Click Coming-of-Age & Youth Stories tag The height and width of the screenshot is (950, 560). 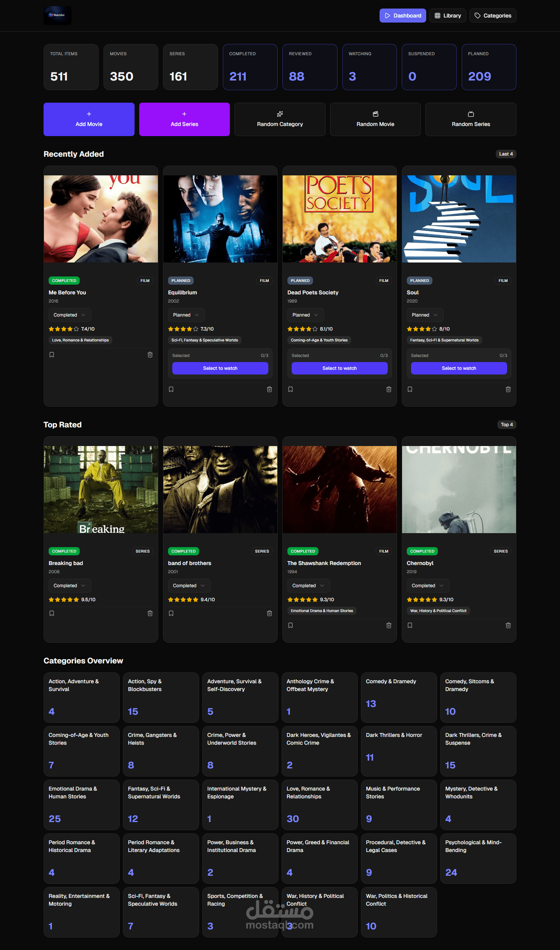319,340
